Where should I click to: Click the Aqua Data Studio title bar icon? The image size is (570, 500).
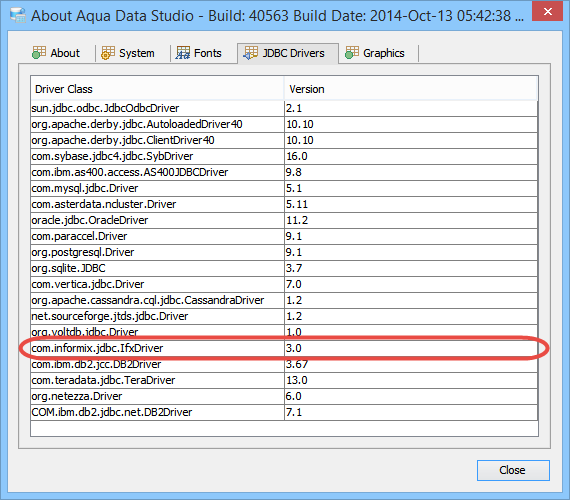18,15
